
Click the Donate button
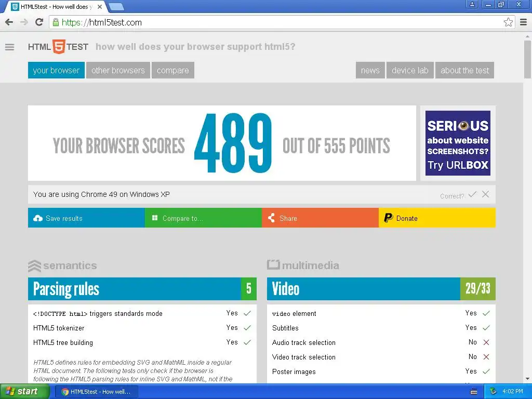coord(437,218)
